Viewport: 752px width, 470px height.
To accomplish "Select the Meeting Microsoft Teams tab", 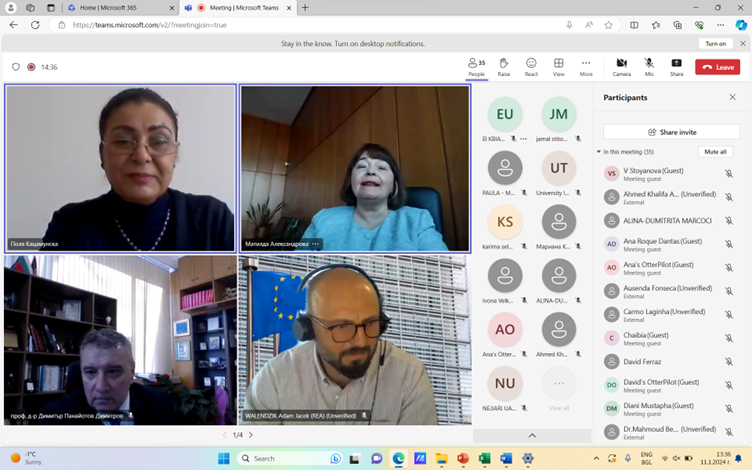I will tap(234, 7).
